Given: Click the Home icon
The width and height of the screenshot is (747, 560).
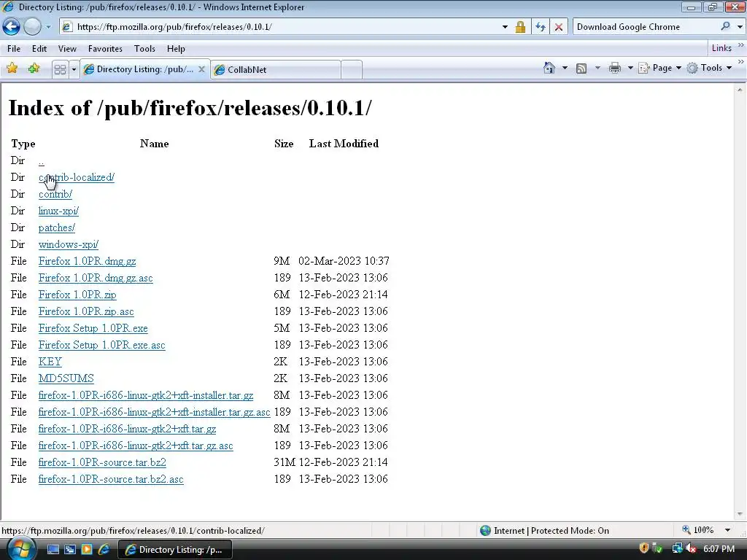Looking at the screenshot, I should (x=549, y=68).
